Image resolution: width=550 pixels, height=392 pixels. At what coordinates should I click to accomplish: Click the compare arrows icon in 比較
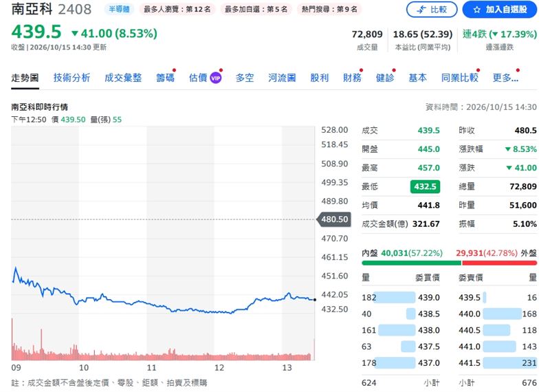pos(421,10)
